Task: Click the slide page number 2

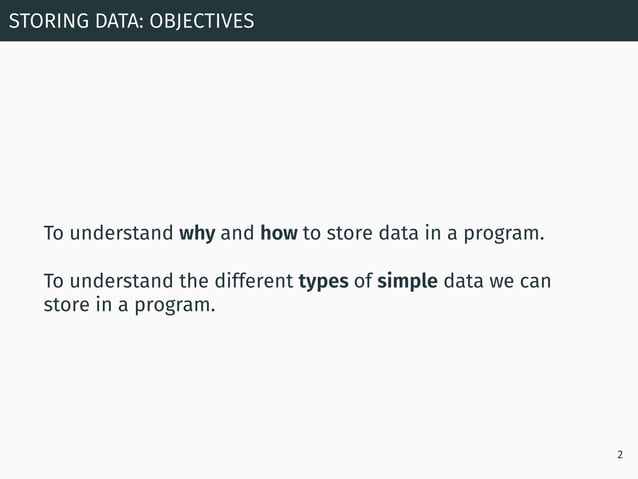Action: click(620, 456)
